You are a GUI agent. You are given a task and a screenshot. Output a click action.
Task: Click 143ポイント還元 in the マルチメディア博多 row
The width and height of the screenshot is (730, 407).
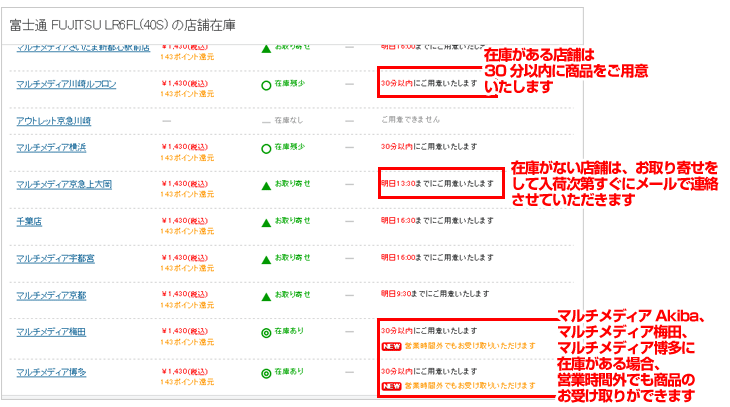click(187, 382)
